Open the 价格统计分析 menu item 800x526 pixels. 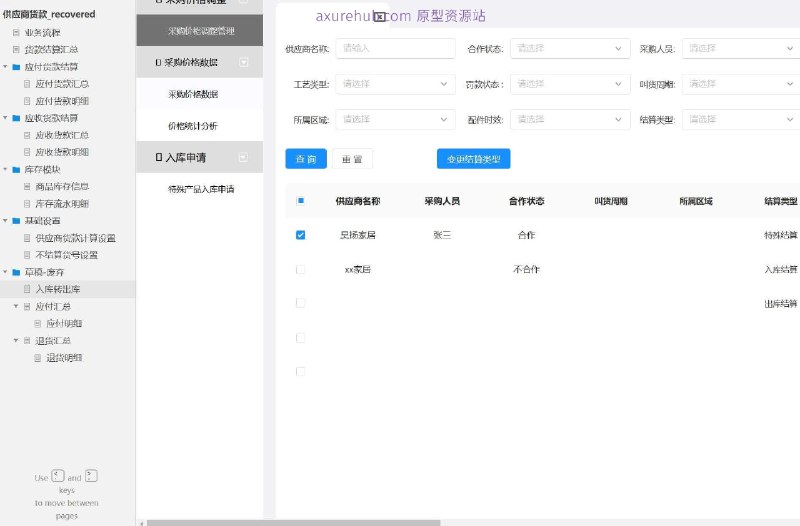(x=199, y=126)
